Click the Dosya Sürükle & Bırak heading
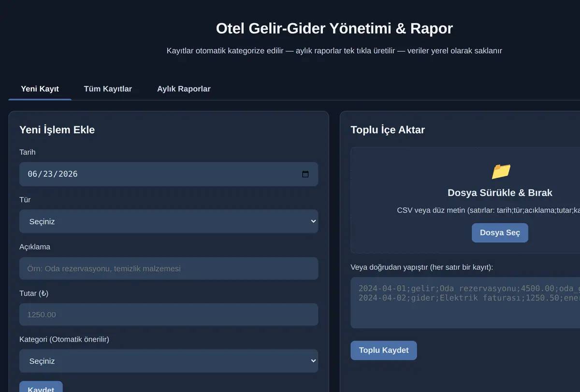580x392 pixels. 500,193
